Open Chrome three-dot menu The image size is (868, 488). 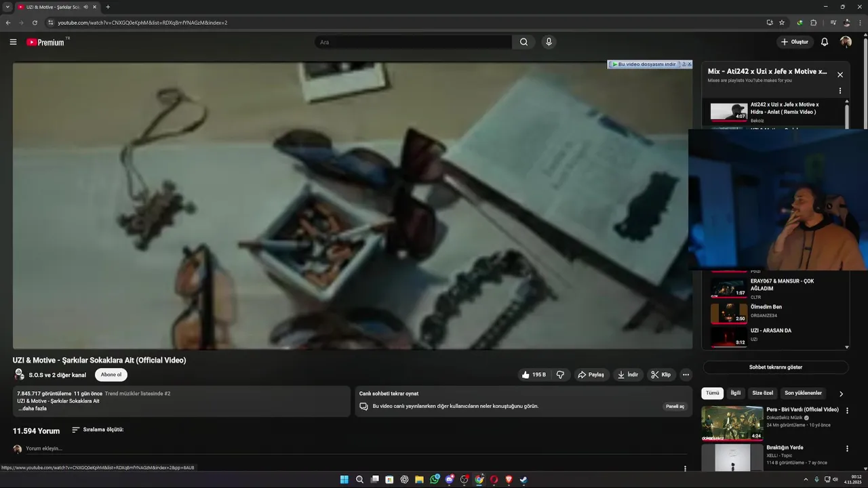coord(861,22)
